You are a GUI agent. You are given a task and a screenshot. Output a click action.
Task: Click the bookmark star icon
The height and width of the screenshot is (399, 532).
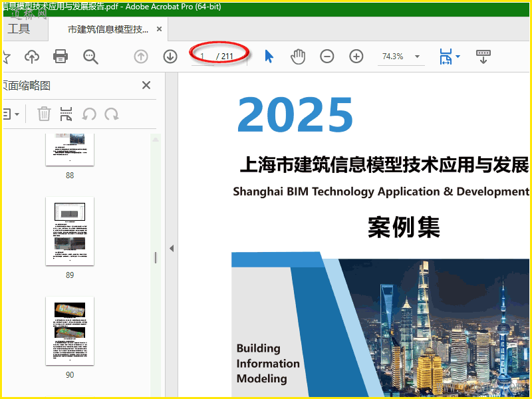6,57
